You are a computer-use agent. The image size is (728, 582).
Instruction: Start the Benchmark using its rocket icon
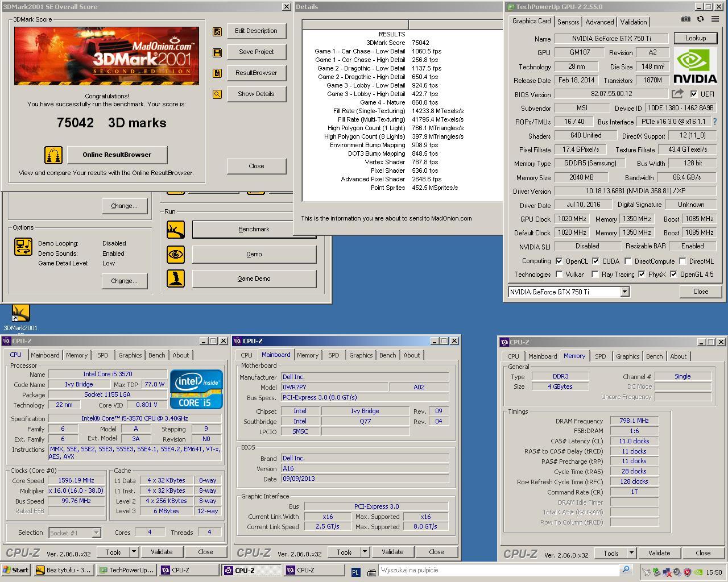click(x=175, y=229)
